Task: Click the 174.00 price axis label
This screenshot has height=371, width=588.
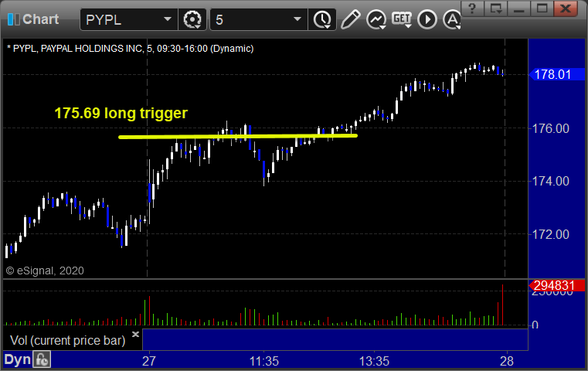Action: click(550, 181)
